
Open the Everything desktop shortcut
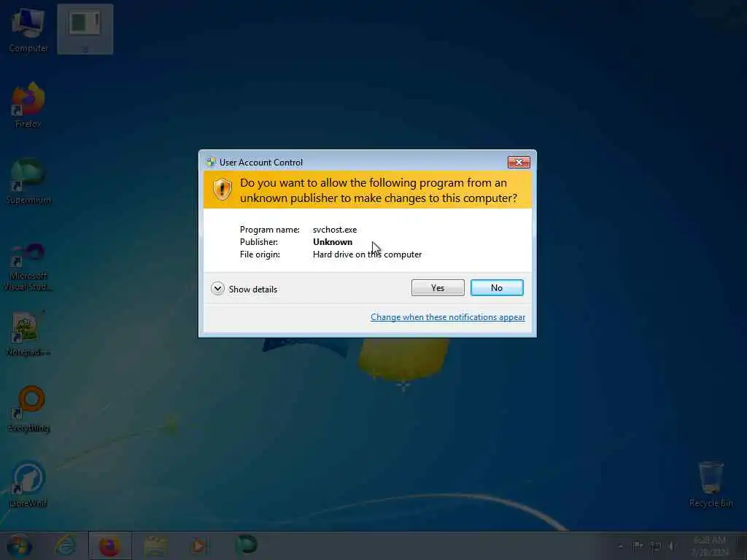click(28, 409)
